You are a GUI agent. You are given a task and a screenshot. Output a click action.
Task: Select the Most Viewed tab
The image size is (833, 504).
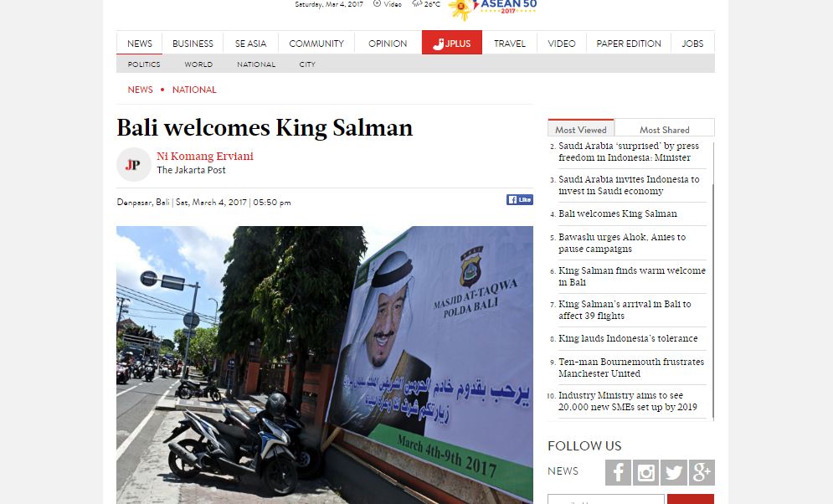coord(581,129)
